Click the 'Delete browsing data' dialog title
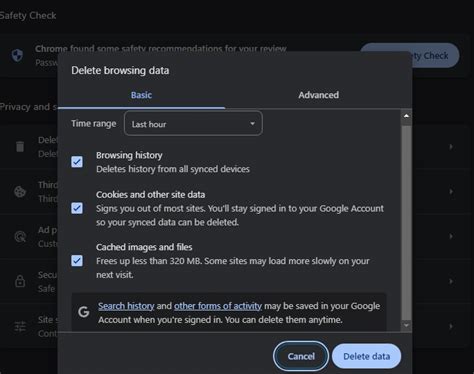The width and height of the screenshot is (474, 374). click(120, 70)
